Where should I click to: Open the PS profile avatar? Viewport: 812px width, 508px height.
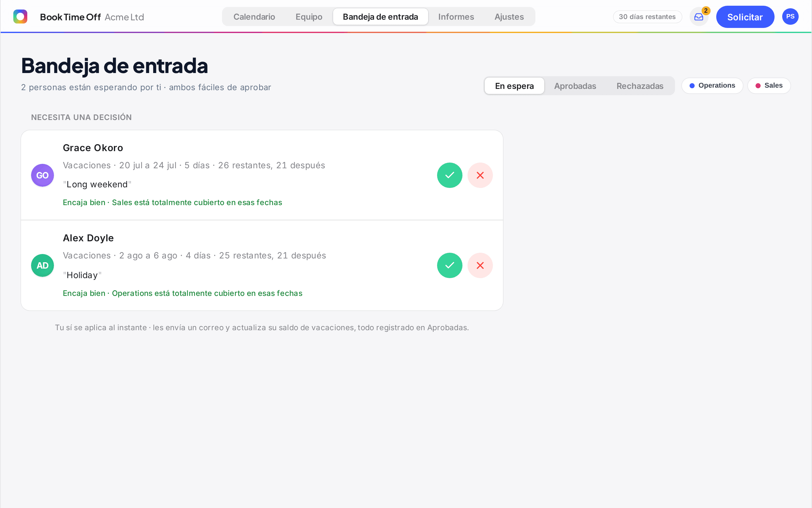click(x=790, y=17)
